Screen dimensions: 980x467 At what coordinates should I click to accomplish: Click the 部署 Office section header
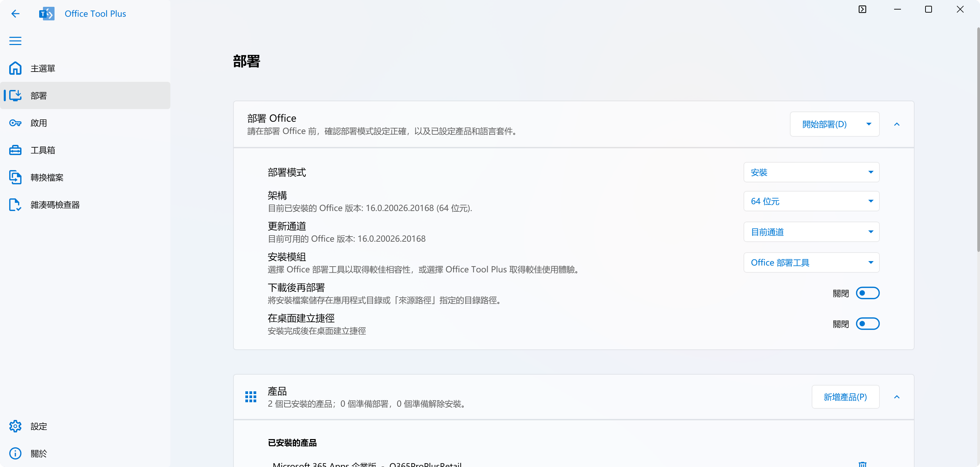click(574, 124)
